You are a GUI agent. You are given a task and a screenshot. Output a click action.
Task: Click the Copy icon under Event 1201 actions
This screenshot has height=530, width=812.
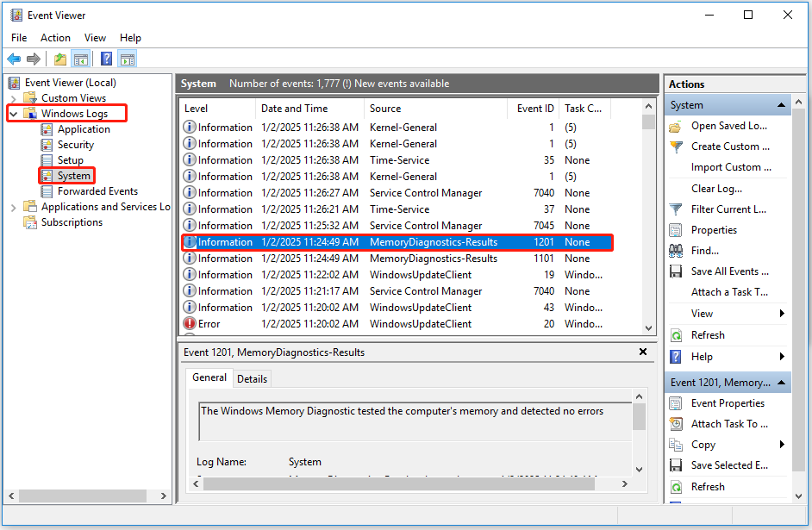coord(678,444)
